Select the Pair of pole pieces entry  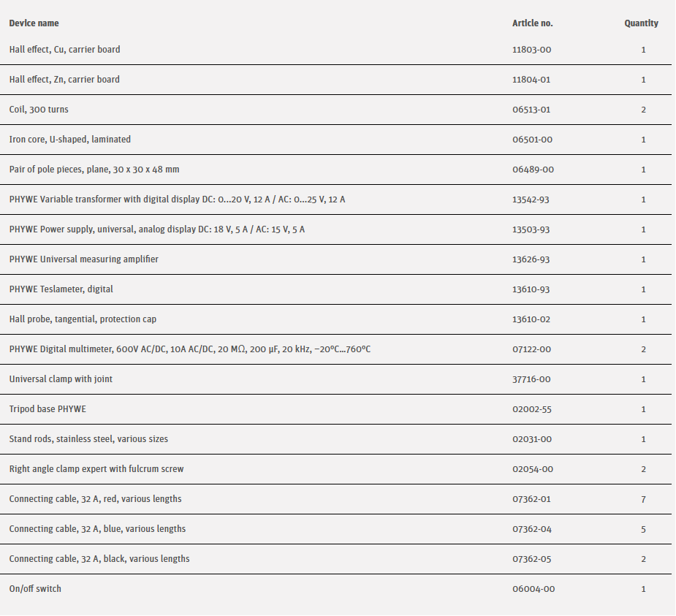(94, 170)
